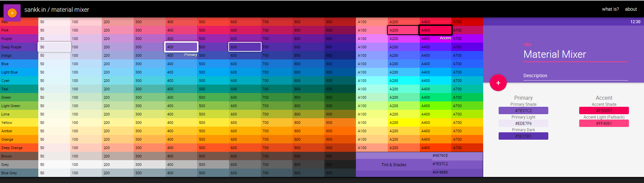The image size is (644, 183).
Task: Focus the Description input field
Action: (576, 76)
